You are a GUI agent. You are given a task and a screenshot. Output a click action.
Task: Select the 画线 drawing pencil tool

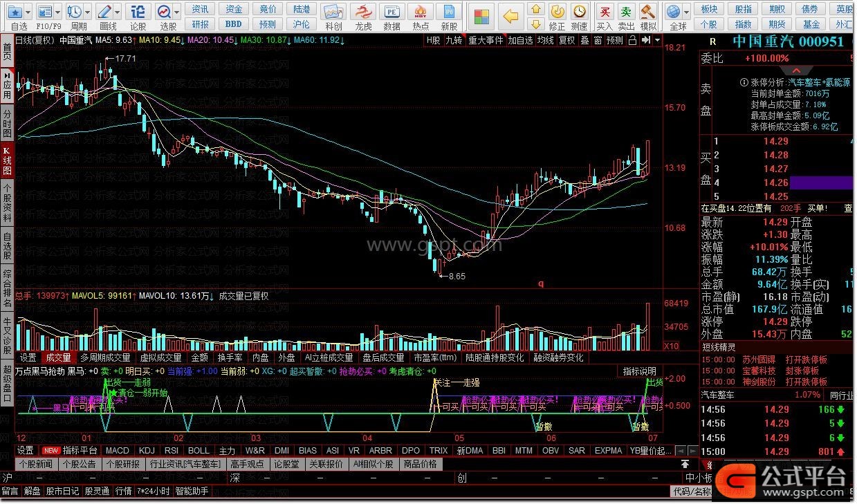tap(105, 12)
